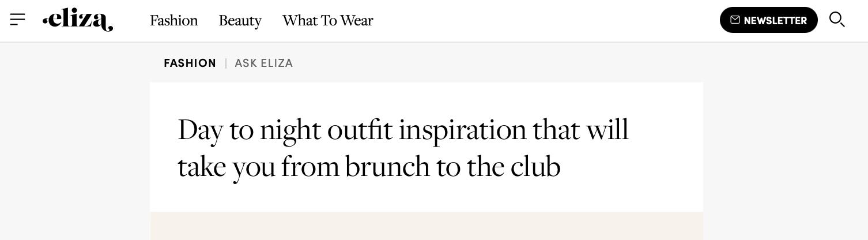The height and width of the screenshot is (240, 868).
Task: Select What To Wear in the navigation
Action: 327,21
